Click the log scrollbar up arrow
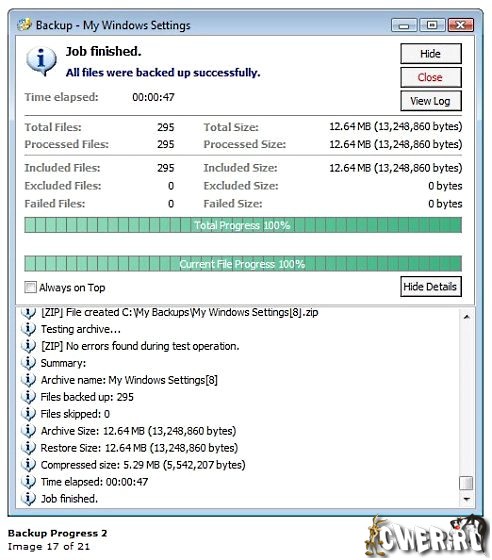 [x=466, y=317]
